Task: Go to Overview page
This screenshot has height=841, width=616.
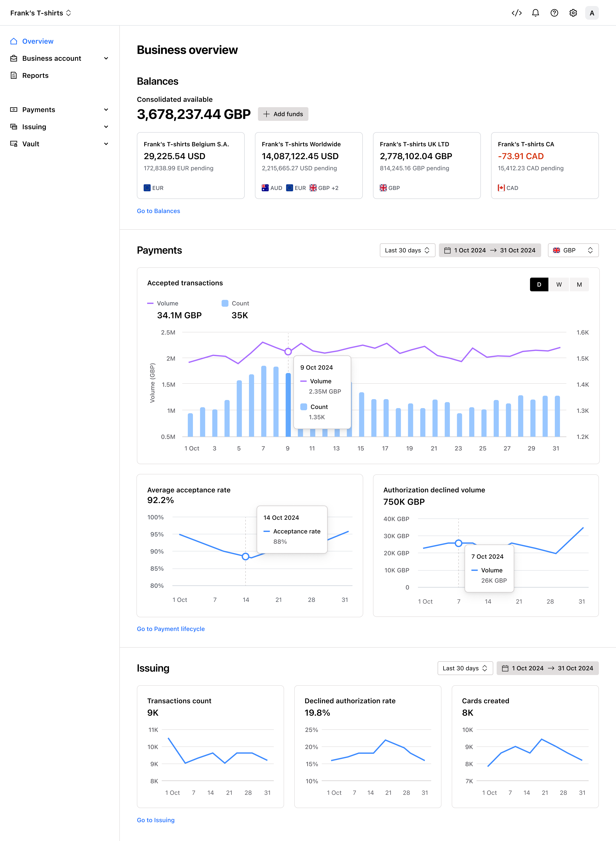Action: click(38, 41)
